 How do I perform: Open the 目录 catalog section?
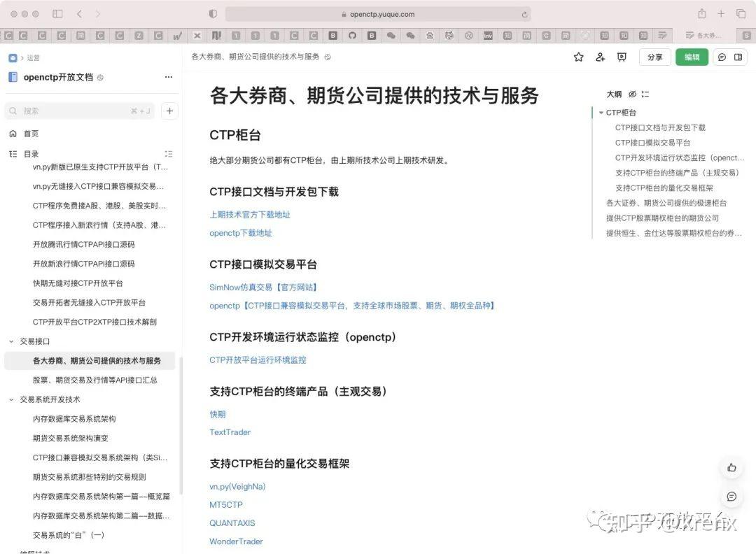(x=31, y=154)
